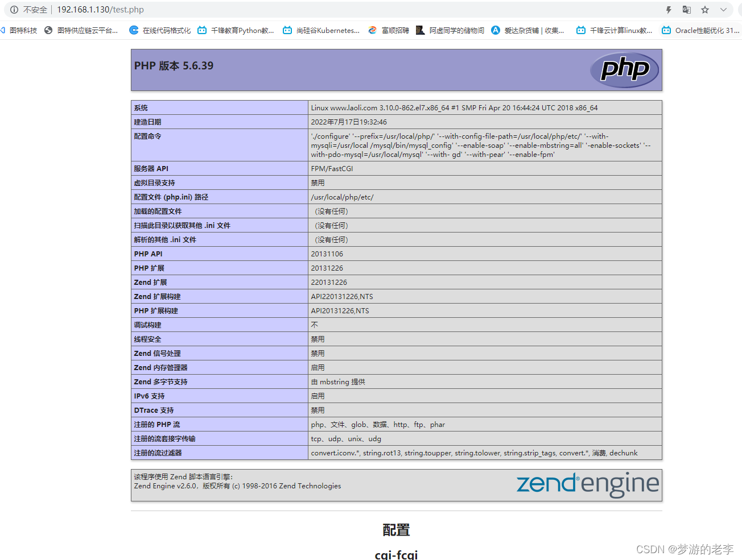This screenshot has width=742, height=560.
Task: Click the Zend Engine v2.6.0 copyright text
Action: [x=238, y=486]
